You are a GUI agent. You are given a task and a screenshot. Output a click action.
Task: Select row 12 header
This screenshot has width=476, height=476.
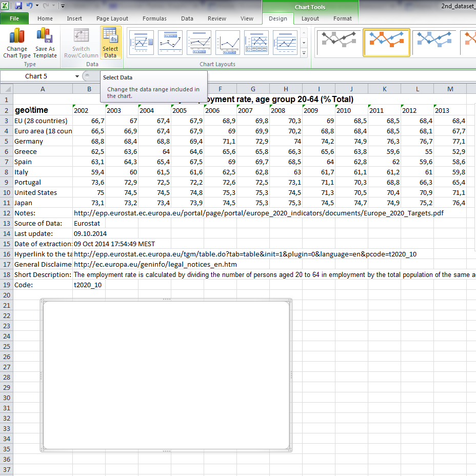pos(6,213)
